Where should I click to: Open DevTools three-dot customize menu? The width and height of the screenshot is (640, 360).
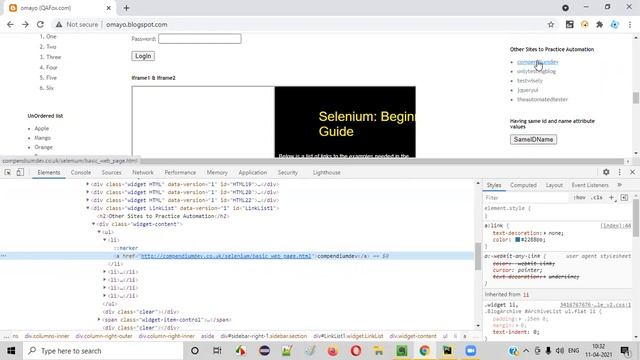620,172
